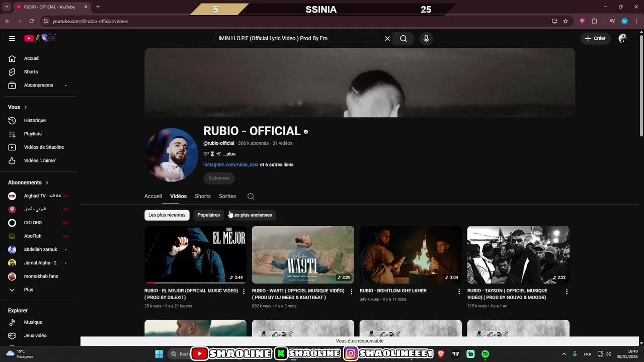Open Spotify from the taskbar
The image size is (644, 362).
485,354
